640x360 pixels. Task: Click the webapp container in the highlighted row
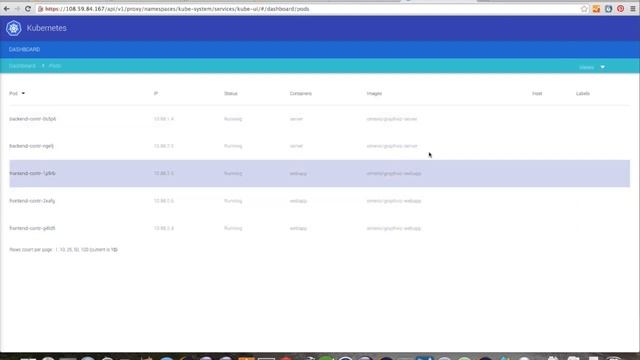coord(298,173)
